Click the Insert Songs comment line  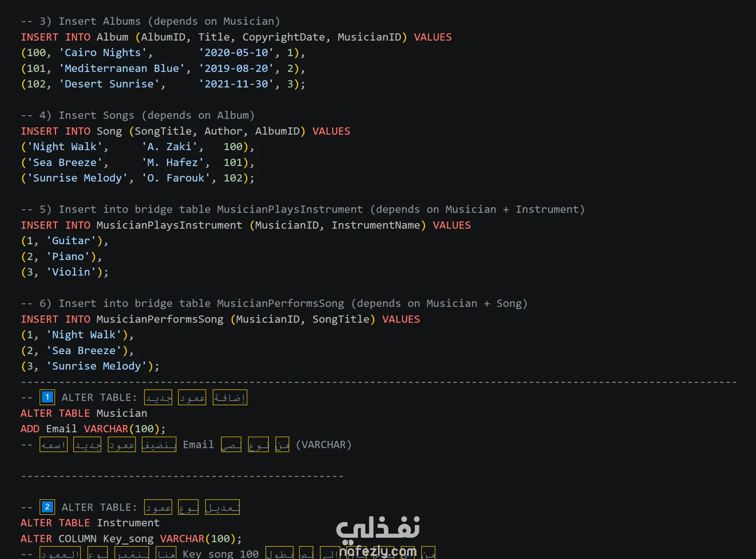pyautogui.click(x=137, y=115)
